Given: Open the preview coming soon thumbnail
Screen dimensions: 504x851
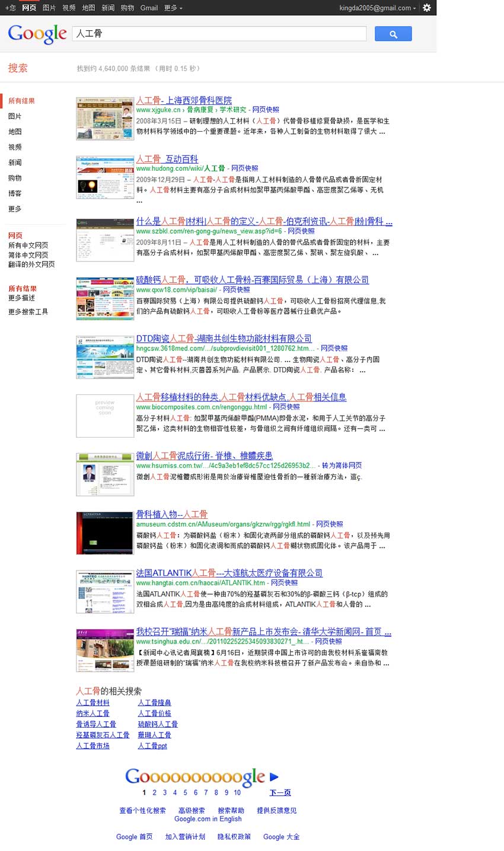Looking at the screenshot, I should coord(105,416).
